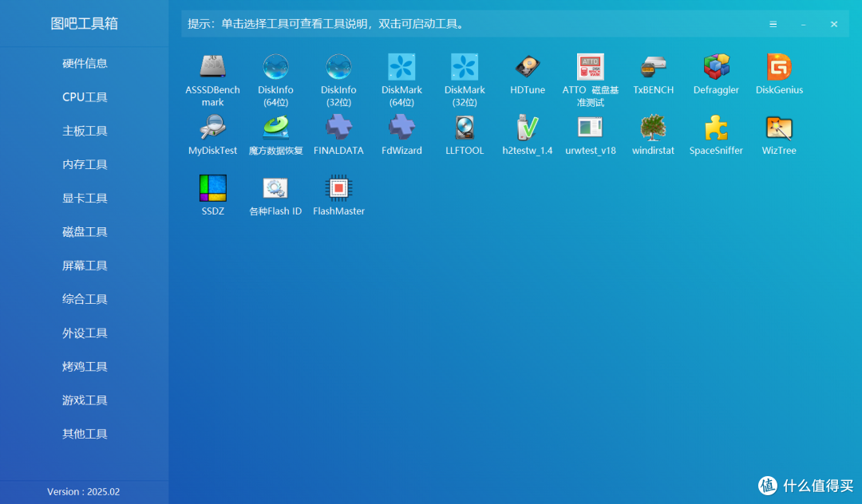862x504 pixels.
Task: Click the LLFTOOL disk icon
Action: pyautogui.click(x=465, y=128)
